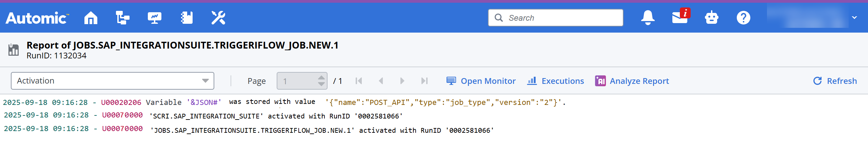Click JOBS.SAP_INTEGRATIONSUITE.TRIGGERIFLOW_JOB.NEW.1 in log line
This screenshot has height=146, width=868.
tap(252, 130)
